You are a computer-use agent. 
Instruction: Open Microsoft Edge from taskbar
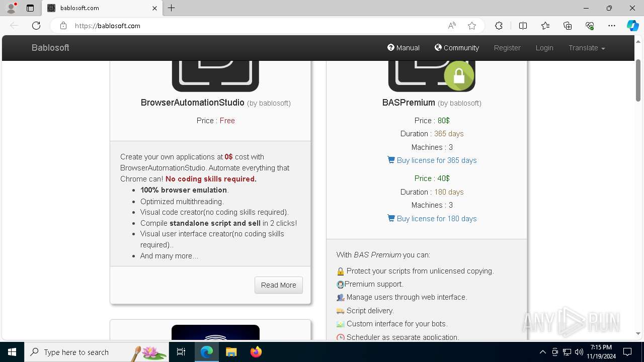tap(207, 352)
